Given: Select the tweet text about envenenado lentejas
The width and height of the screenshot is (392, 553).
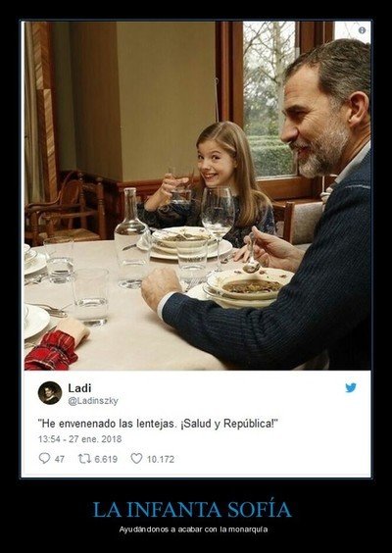Looking at the screenshot, I should tap(158, 424).
